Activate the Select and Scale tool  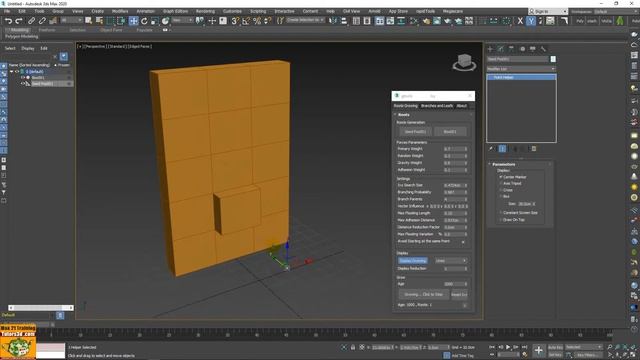155,21
